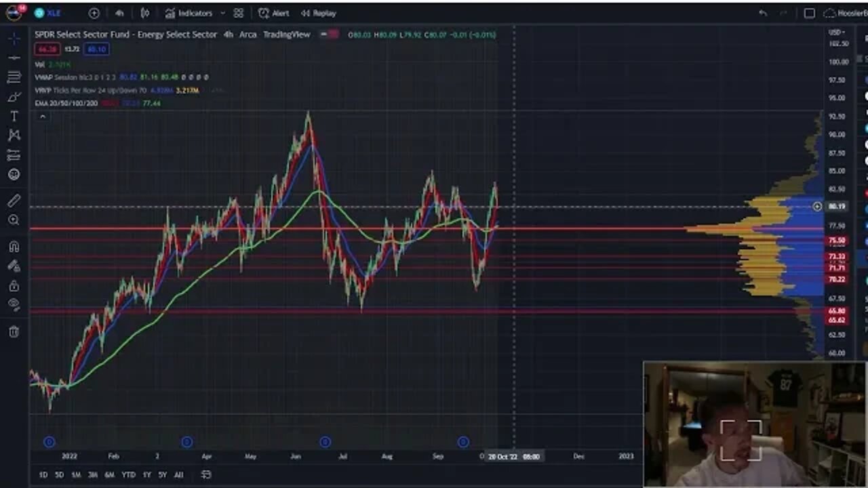Set range to 1Y
Image resolution: width=868 pixels, height=488 pixels.
(x=146, y=474)
